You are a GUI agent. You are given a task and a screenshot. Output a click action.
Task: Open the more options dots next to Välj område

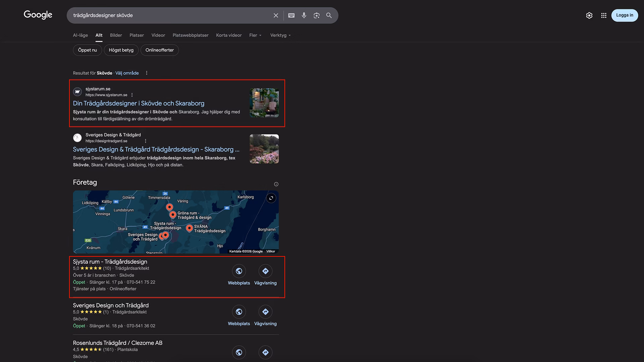147,73
